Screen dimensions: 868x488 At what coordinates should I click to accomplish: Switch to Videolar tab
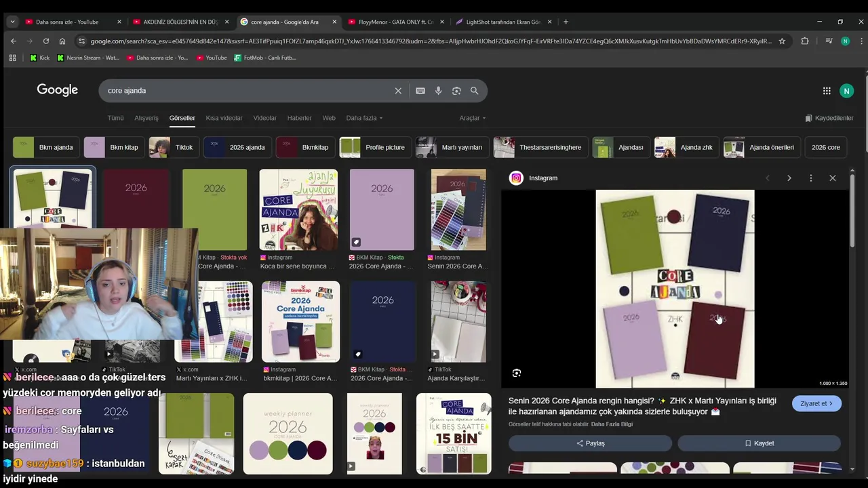pyautogui.click(x=264, y=118)
